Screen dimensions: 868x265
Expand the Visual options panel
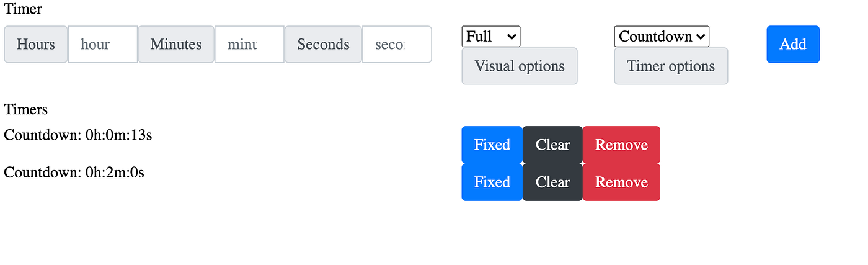tap(520, 66)
